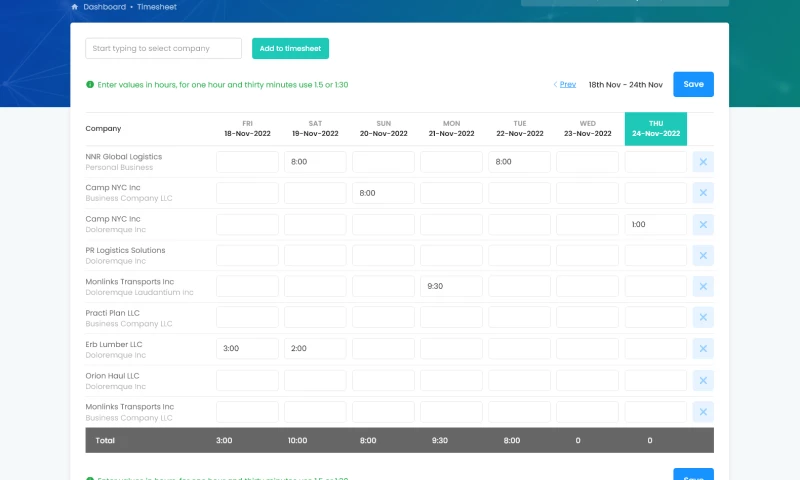Image resolution: width=800 pixels, height=480 pixels.
Task: Click Practi Plan LLC Saturday hours field
Action: coord(315,317)
